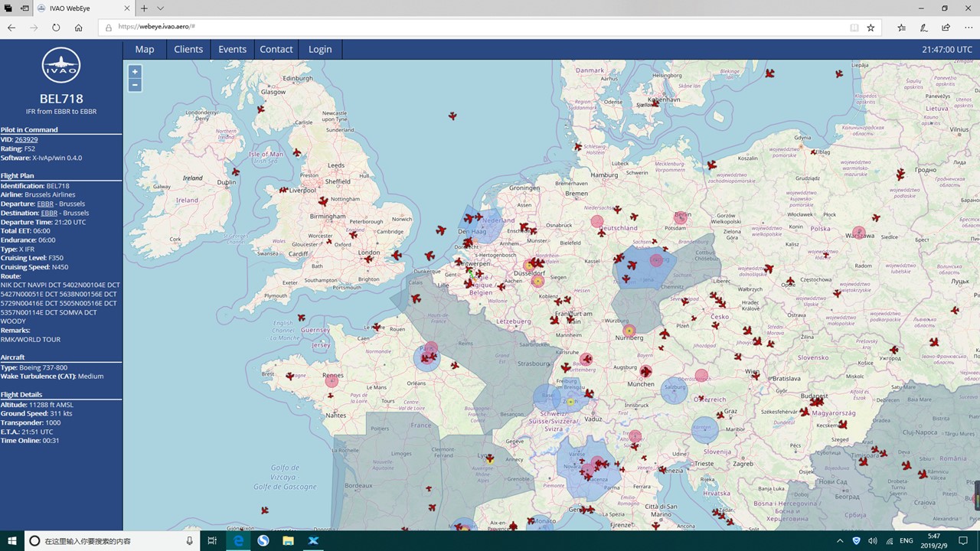Select the aircraft near the Isle of Man
The height and width of the screenshot is (551, 980).
coord(297,152)
